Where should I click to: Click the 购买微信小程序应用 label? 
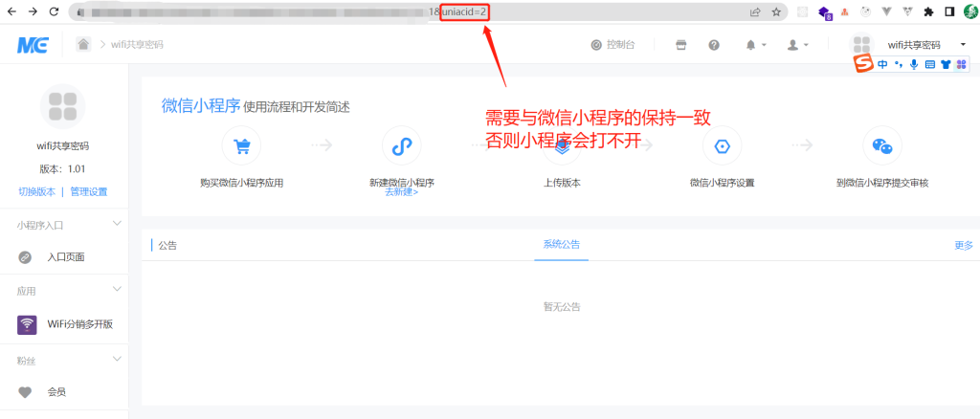[x=242, y=183]
